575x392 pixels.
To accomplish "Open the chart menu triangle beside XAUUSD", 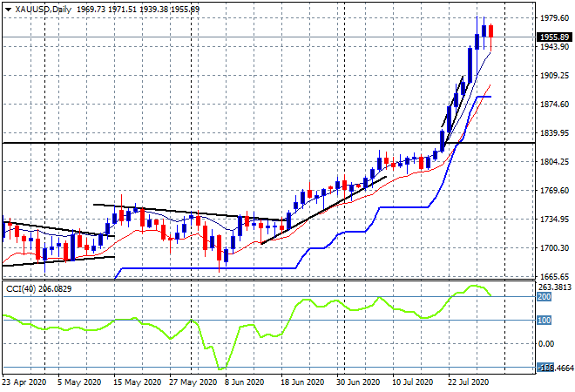I will [8, 10].
